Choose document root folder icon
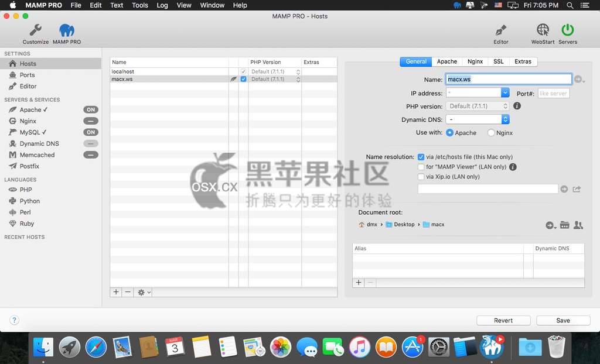The height and width of the screenshot is (364, 600). pos(565,225)
